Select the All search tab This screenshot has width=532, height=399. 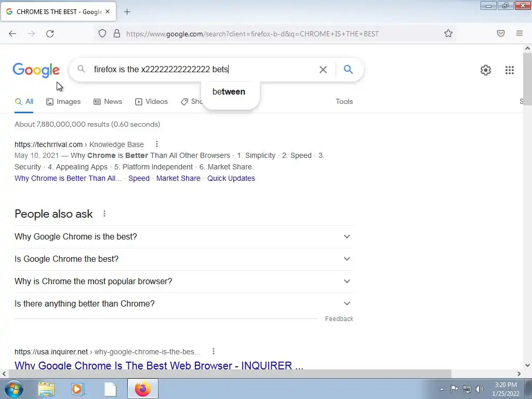click(24, 101)
